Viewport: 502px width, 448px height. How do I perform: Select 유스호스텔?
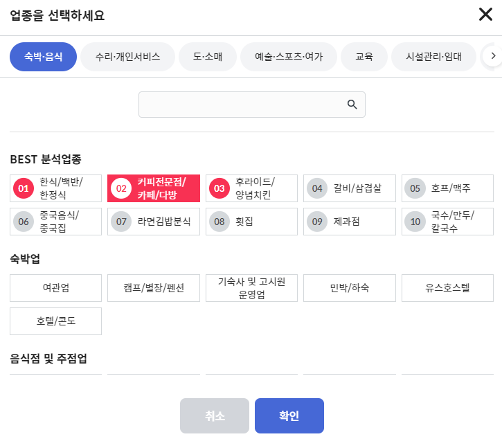coord(447,288)
